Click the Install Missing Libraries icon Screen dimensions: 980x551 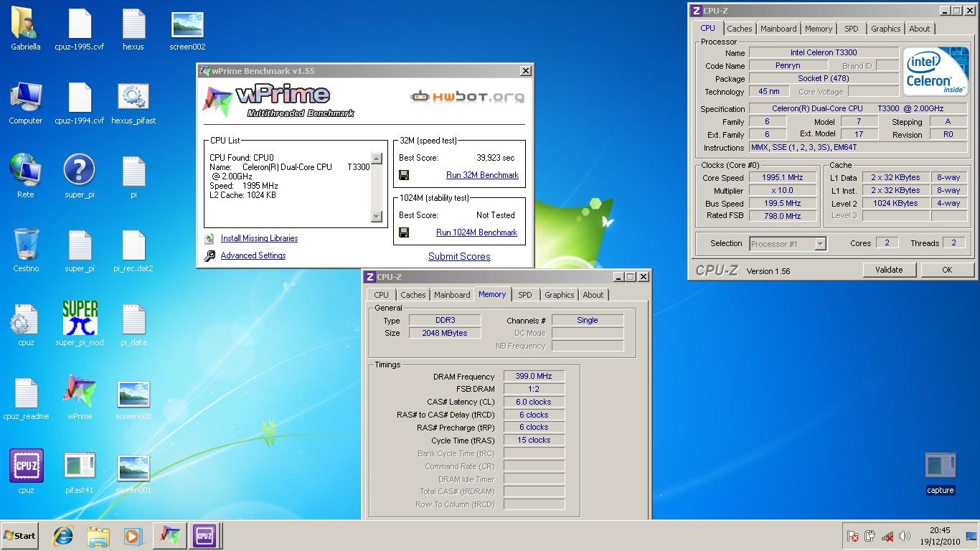tap(209, 239)
